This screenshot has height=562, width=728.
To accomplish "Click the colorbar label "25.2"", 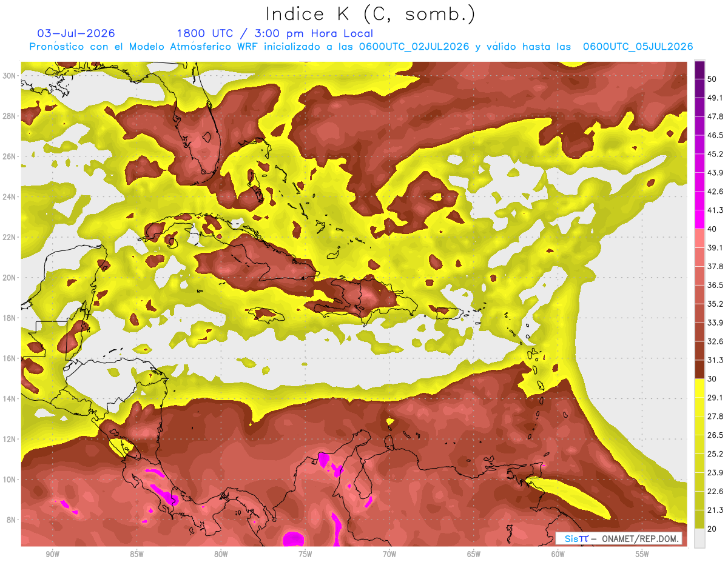I will click(716, 453).
